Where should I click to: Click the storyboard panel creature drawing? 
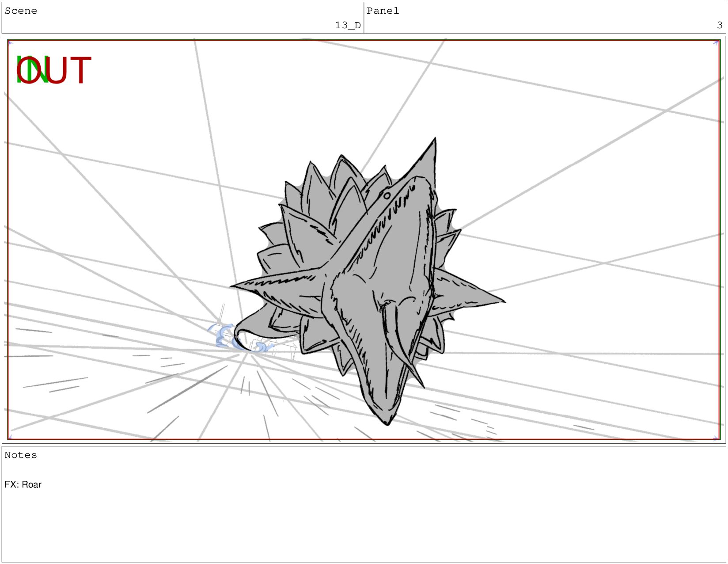coord(368,282)
